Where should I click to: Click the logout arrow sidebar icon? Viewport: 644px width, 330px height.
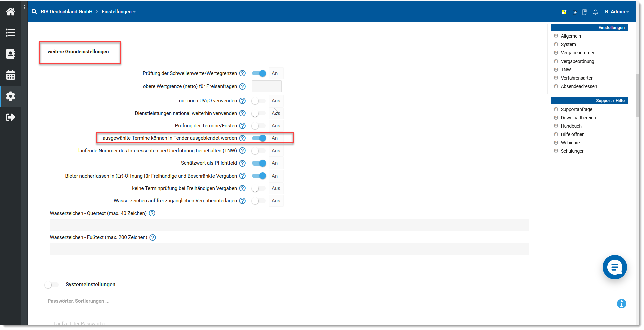pyautogui.click(x=10, y=117)
